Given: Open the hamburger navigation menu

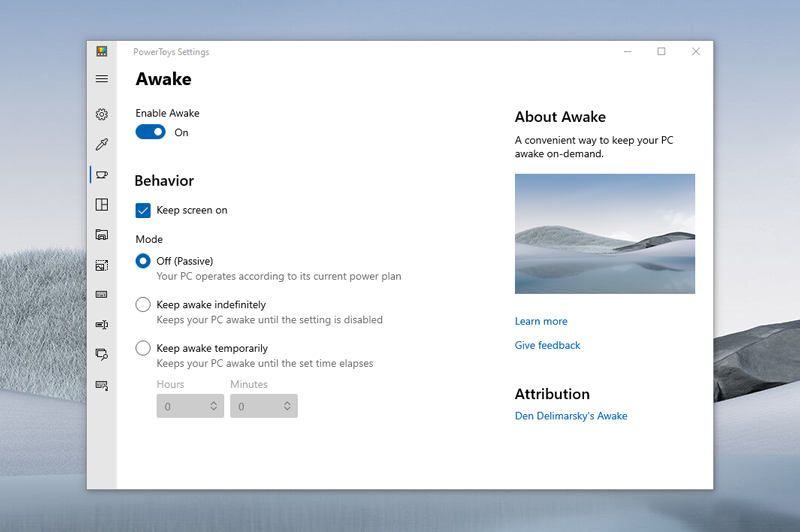Looking at the screenshot, I should click(x=101, y=79).
